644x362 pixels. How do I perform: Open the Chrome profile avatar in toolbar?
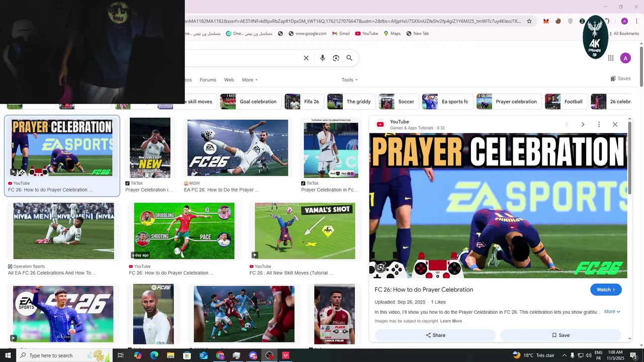coord(624,21)
